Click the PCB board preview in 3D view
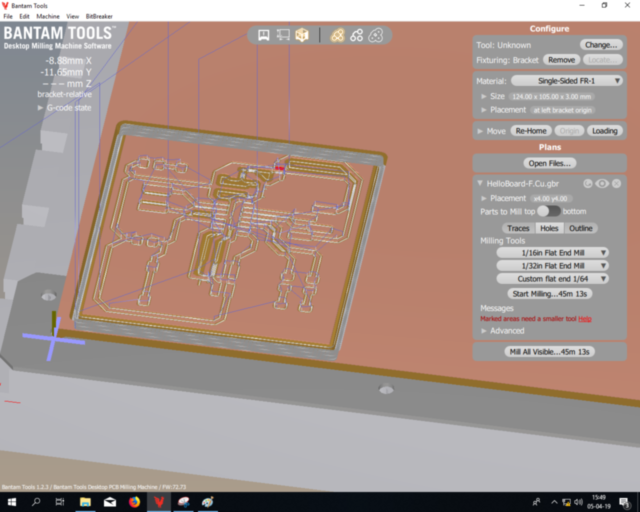The width and height of the screenshot is (640, 512). pos(229,241)
